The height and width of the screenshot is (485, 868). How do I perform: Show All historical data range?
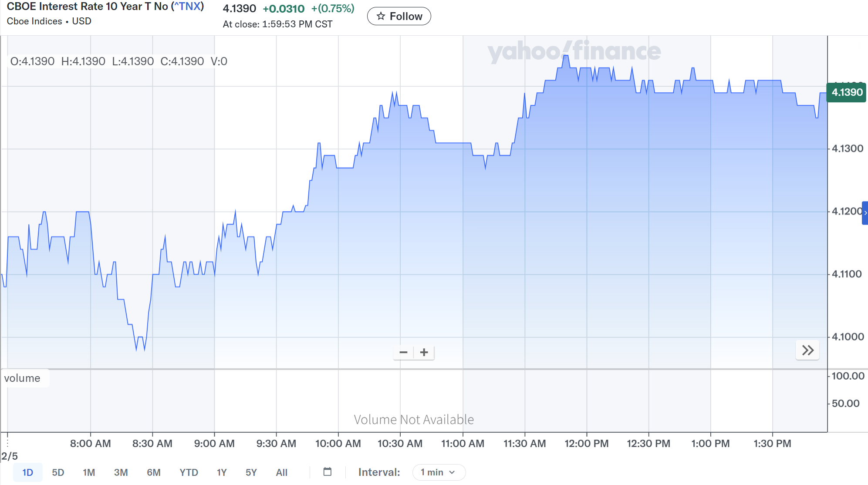click(x=282, y=472)
